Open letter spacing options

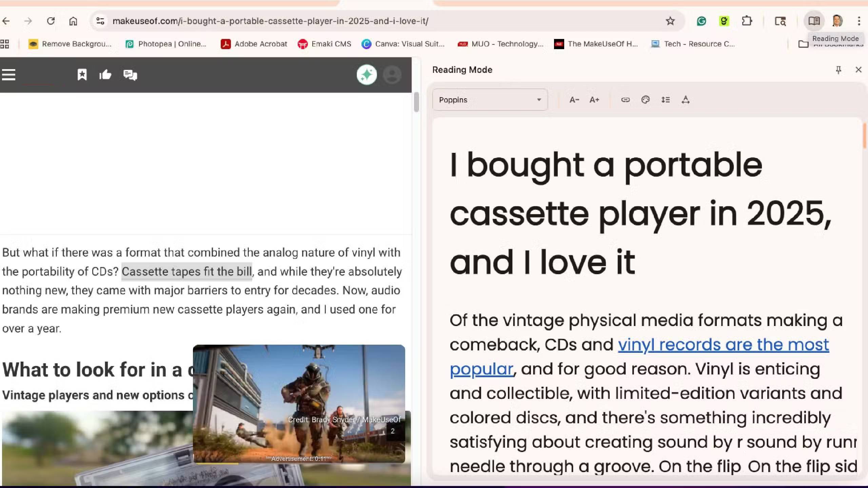(685, 100)
